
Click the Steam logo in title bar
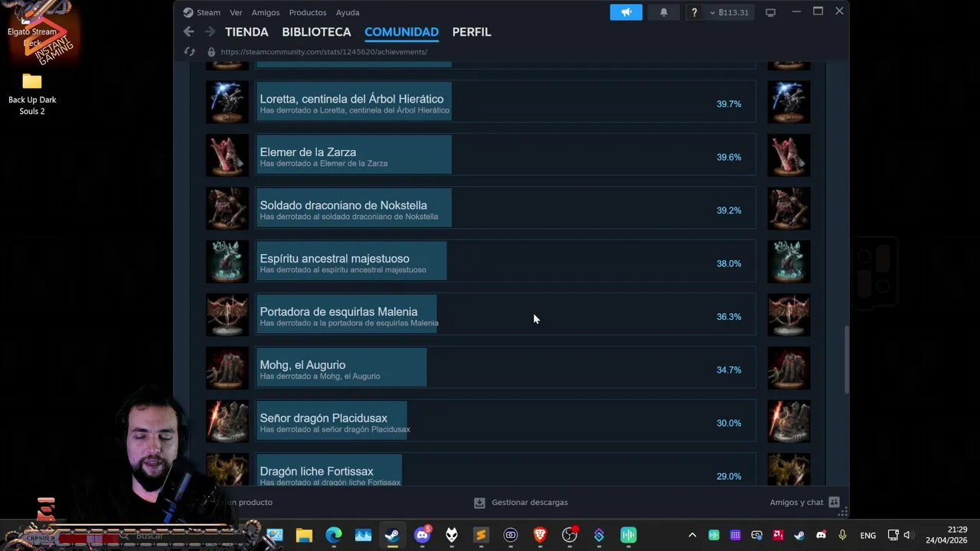click(x=188, y=12)
